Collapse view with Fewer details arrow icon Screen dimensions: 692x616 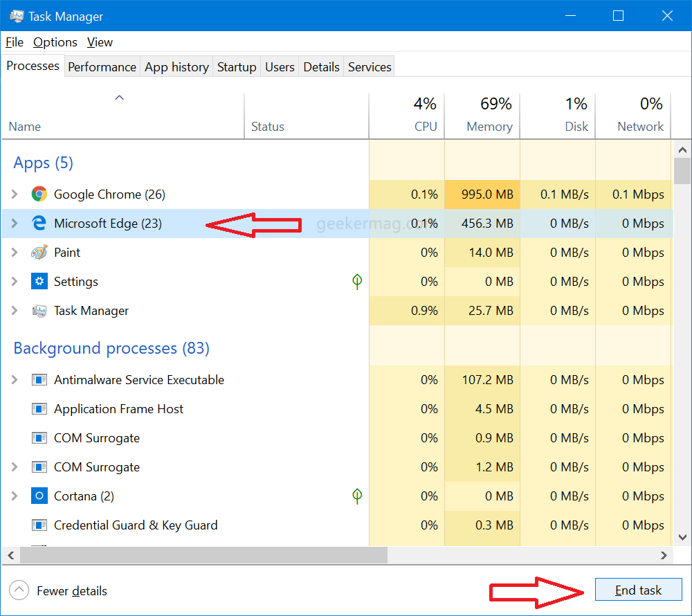19,590
